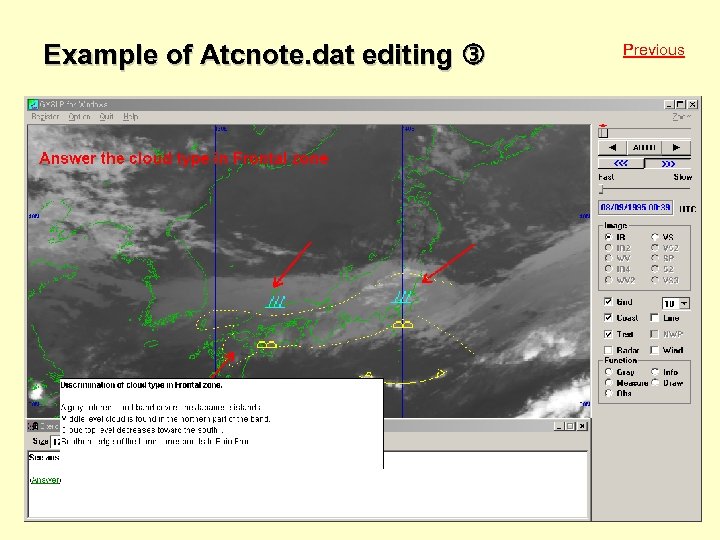Image resolution: width=720 pixels, height=540 pixels.
Task: Start the AUTO animation playback
Action: (644, 147)
